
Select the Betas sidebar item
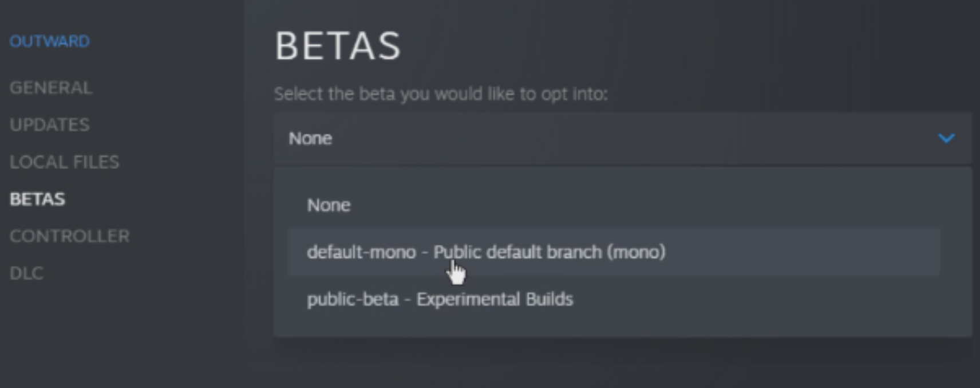click(x=37, y=199)
